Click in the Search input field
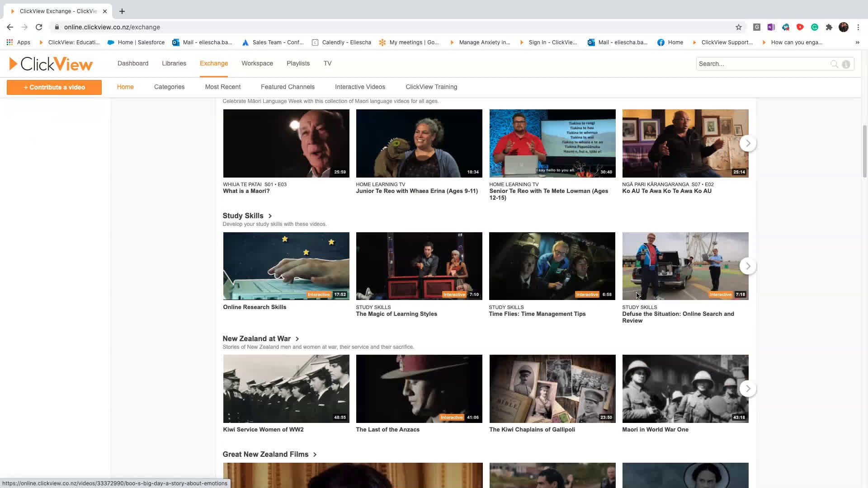 pyautogui.click(x=764, y=64)
